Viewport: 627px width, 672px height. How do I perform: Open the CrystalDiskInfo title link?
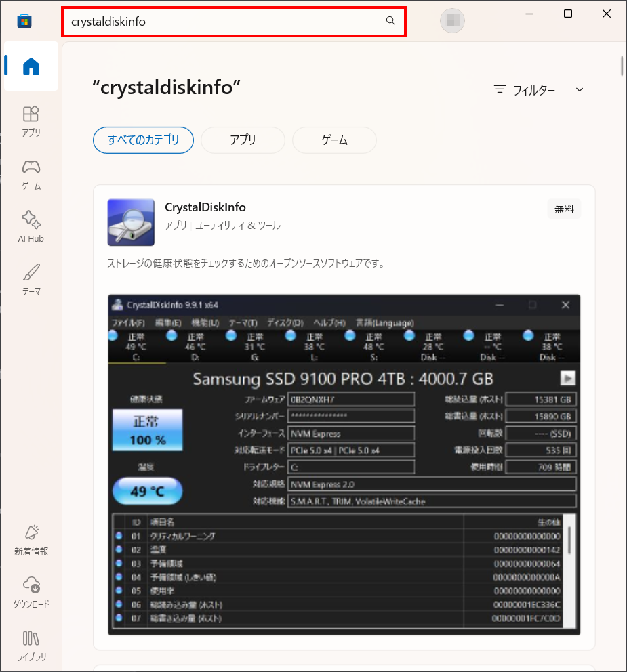pos(205,207)
